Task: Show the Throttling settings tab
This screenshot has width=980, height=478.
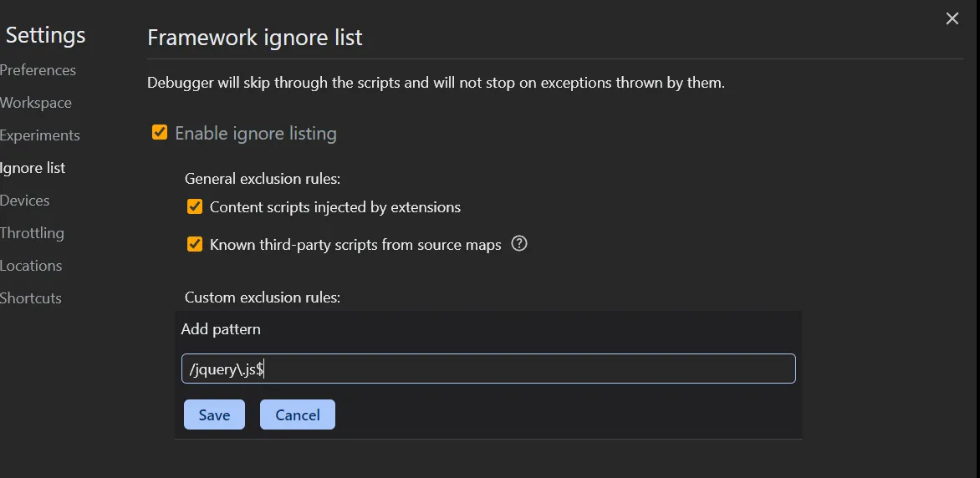Action: 32,233
